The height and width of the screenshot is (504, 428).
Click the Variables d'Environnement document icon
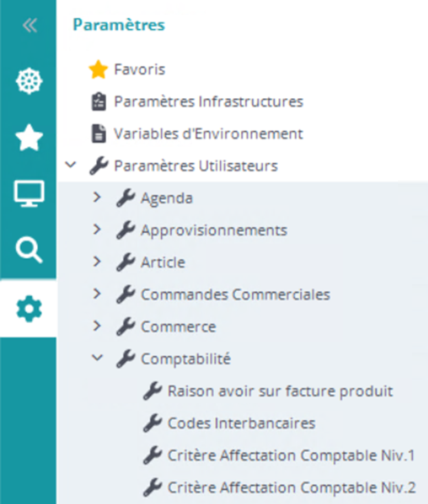(99, 134)
